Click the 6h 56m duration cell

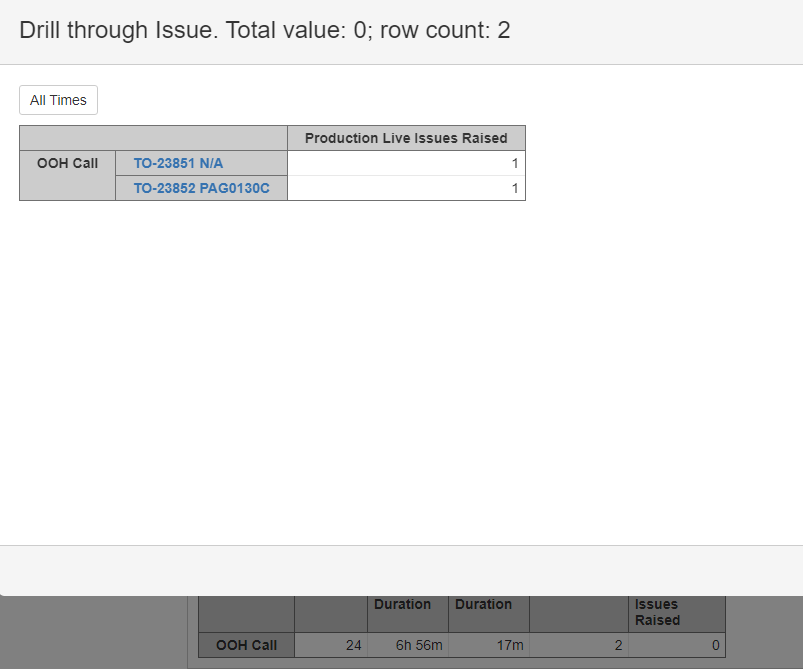pyautogui.click(x=407, y=645)
